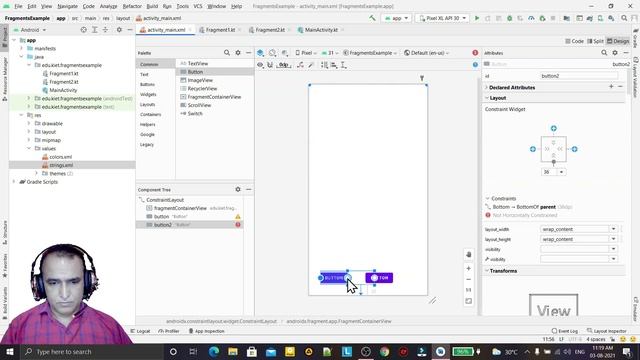This screenshot has width=640, height=360.
Task: Open Attributes panel gear settings
Action: click(x=615, y=53)
